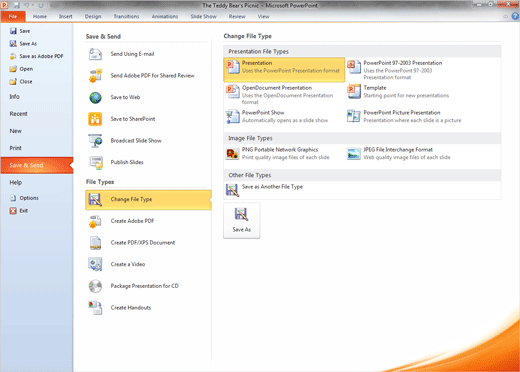Viewport: 520px width, 372px height.
Task: Click Package Presentation for CD disc icon
Action: pos(95,286)
